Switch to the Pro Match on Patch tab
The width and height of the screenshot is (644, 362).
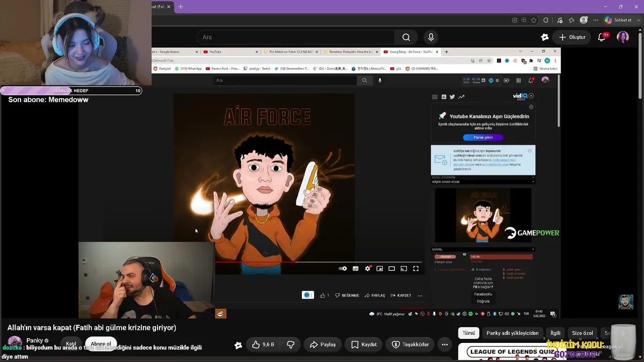tap(291, 52)
